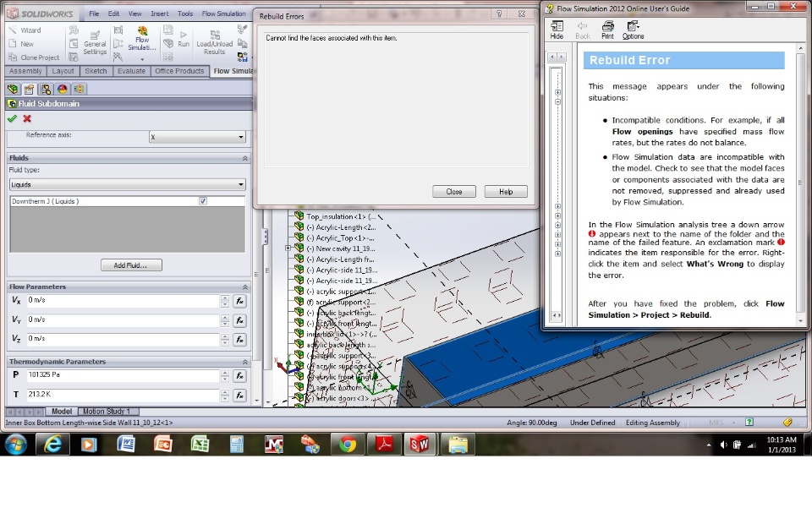Viewport: 812px width, 513px height.
Task: Open General Settings
Action: click(95, 42)
